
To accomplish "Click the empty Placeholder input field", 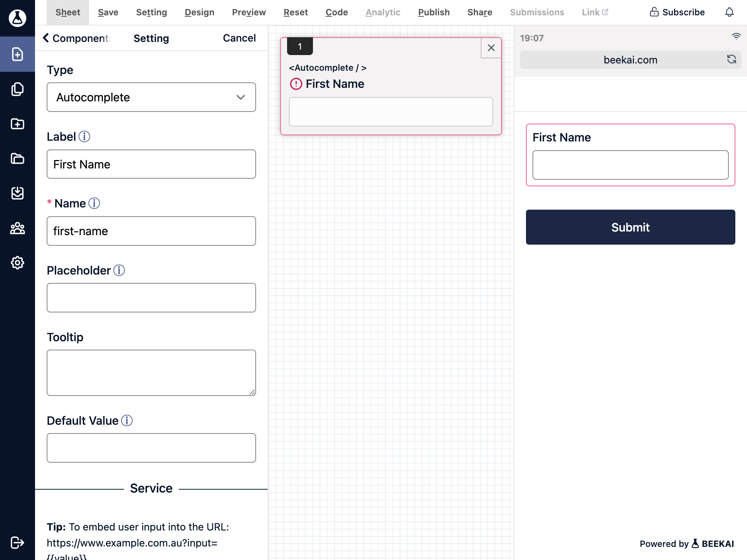I will pyautogui.click(x=151, y=297).
